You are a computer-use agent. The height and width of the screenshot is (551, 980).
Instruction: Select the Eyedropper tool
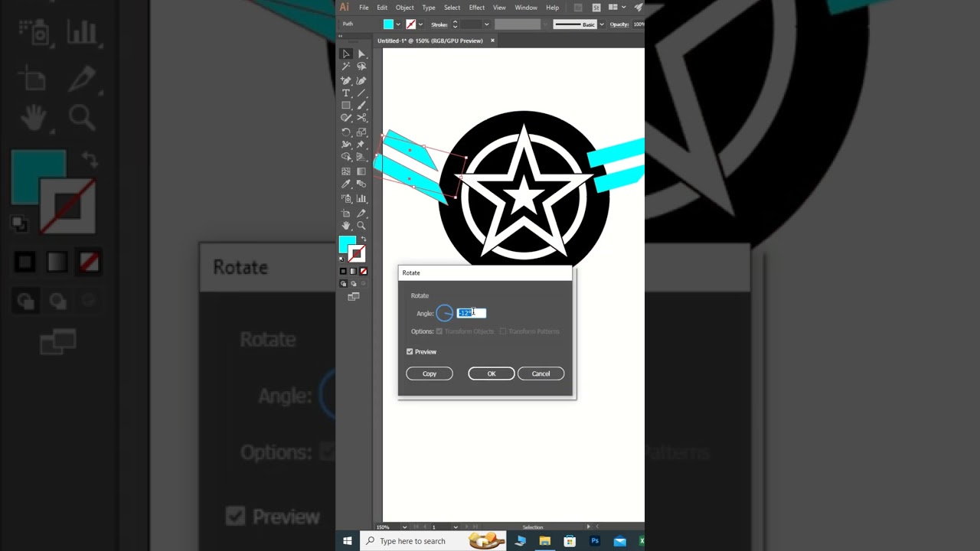346,184
